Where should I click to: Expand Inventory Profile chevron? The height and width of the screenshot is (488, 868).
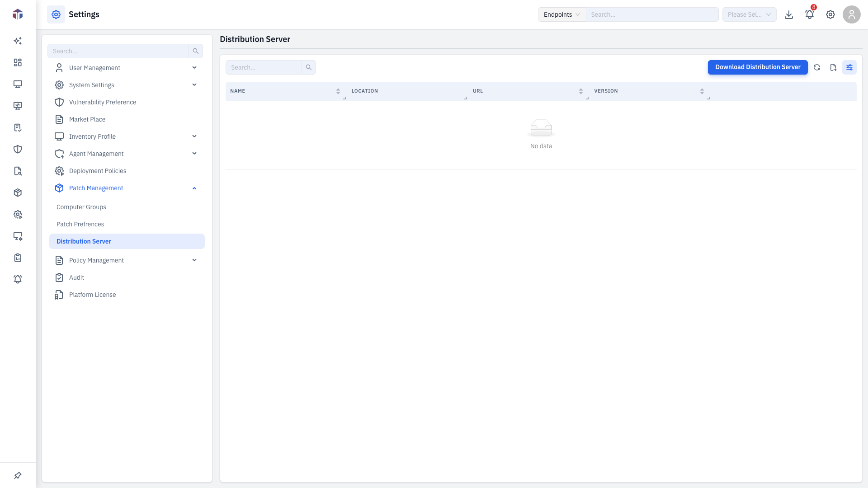(194, 136)
